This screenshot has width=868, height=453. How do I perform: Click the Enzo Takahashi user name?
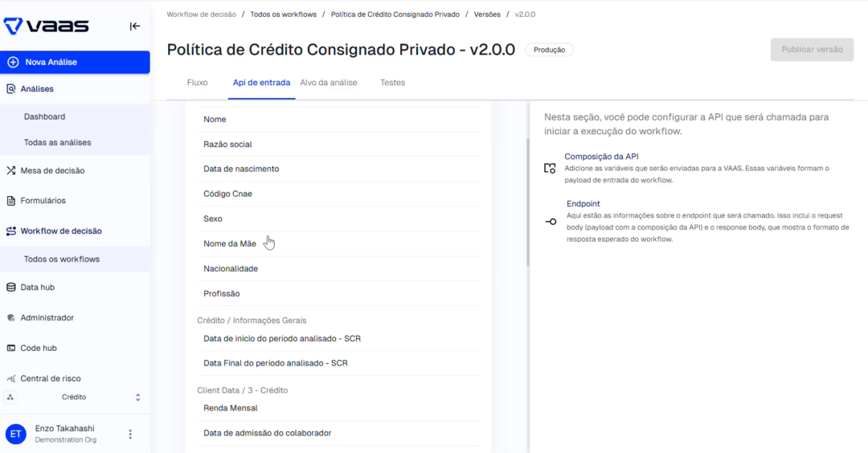[65, 429]
